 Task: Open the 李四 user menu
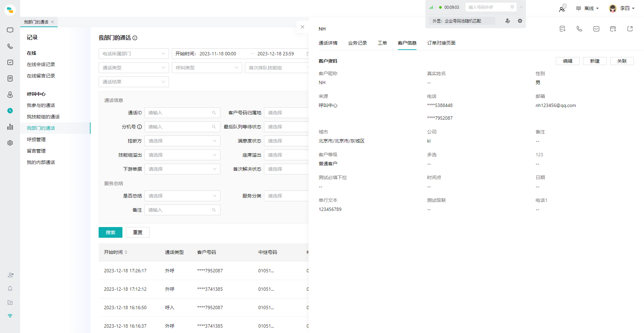click(x=622, y=8)
